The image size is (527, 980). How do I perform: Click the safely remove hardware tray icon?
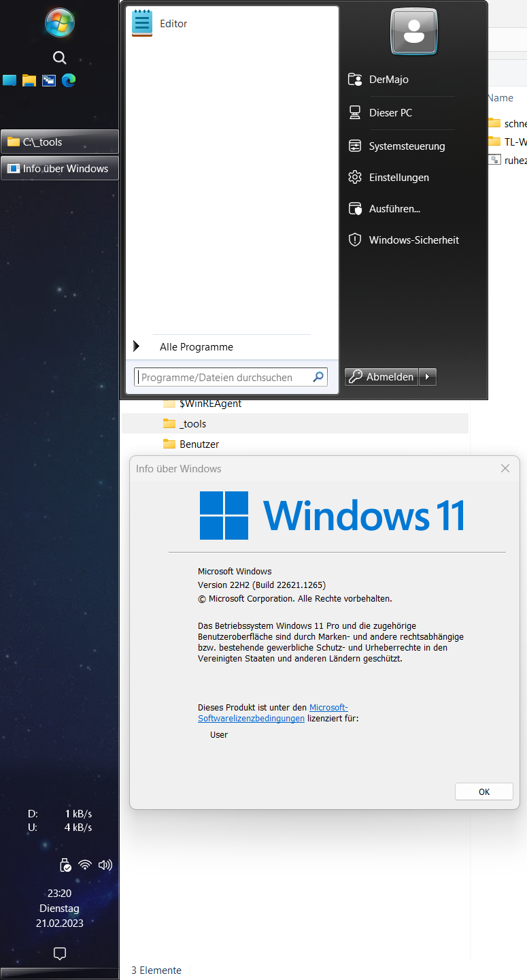coord(65,865)
